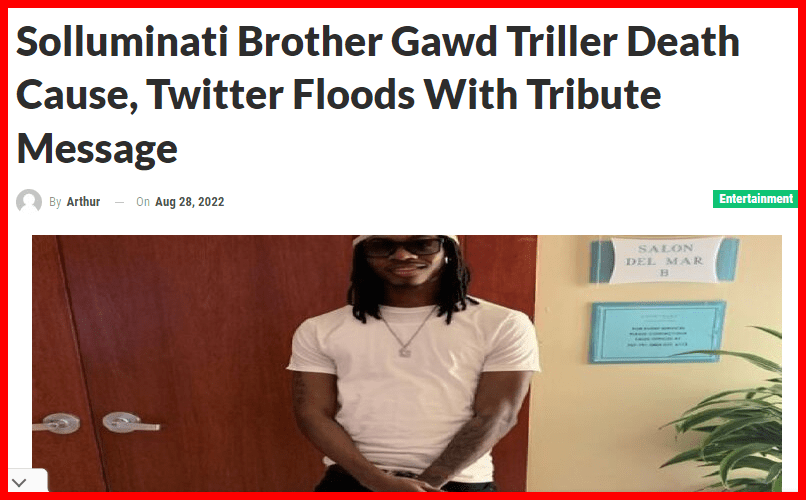Viewport: 806px width, 500px height.
Task: Click the On label before the date
Action: tap(143, 202)
